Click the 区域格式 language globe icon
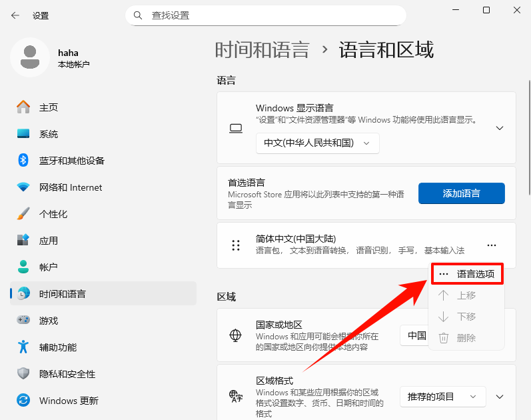 click(236, 396)
